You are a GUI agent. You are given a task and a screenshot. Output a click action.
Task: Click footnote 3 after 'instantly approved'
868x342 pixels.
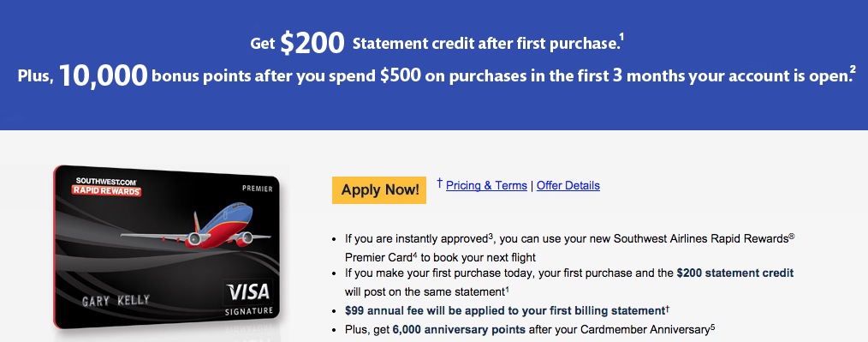(490, 236)
